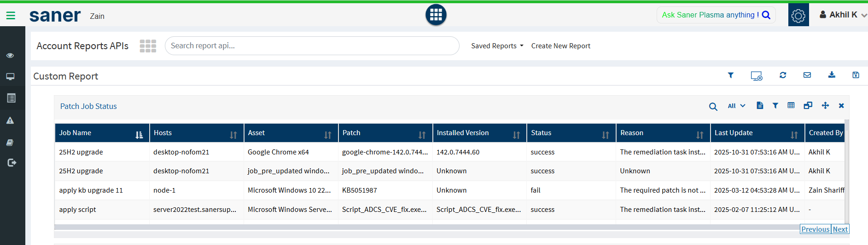This screenshot has height=245, width=868.
Task: Click the Search report api input field
Action: [312, 46]
